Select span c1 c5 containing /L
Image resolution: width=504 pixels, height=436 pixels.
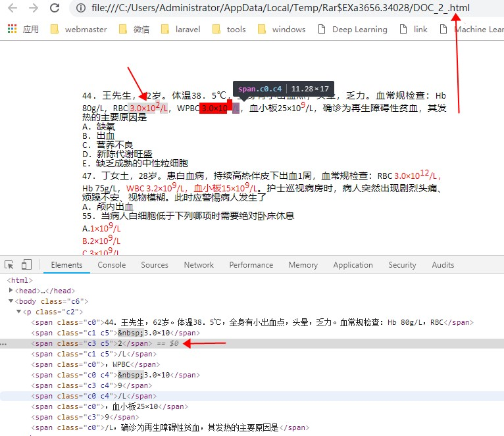(94, 354)
